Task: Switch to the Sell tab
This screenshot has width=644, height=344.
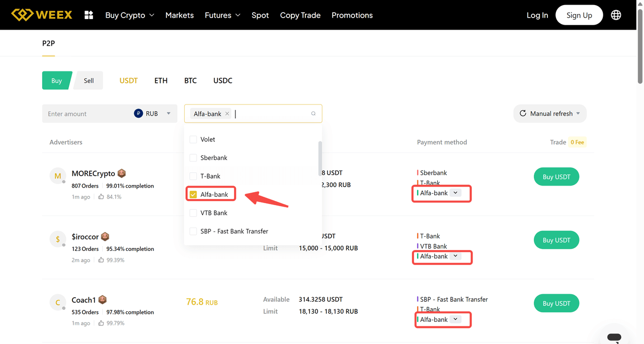Action: click(x=89, y=80)
